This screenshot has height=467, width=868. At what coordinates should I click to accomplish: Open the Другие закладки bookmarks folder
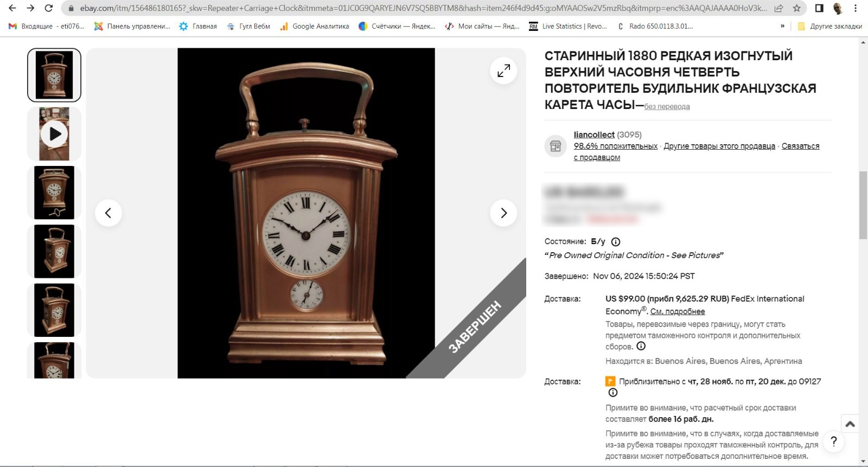pos(829,26)
